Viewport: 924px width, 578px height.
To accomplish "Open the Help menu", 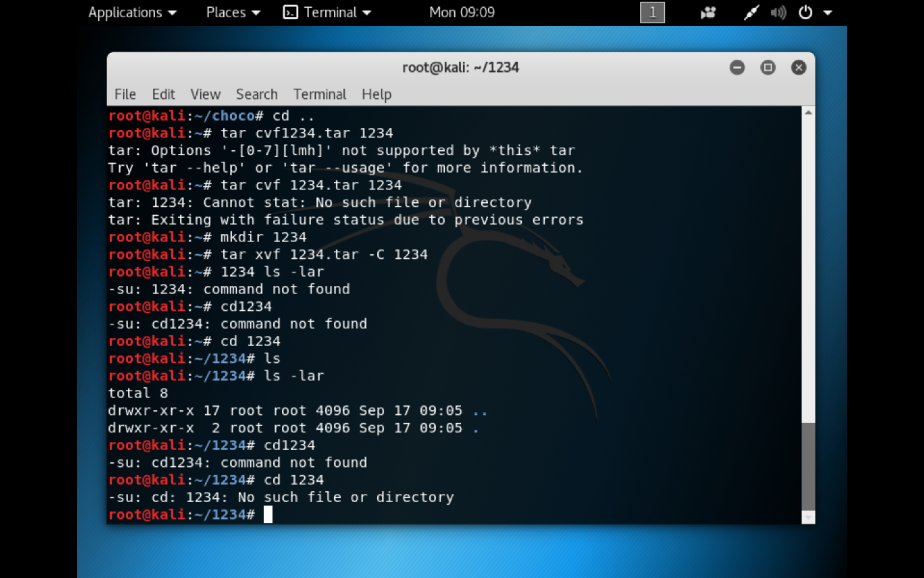I will click(376, 94).
